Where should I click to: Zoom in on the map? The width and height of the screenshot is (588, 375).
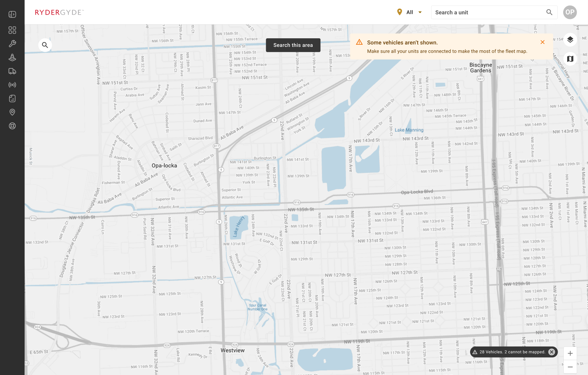570,354
